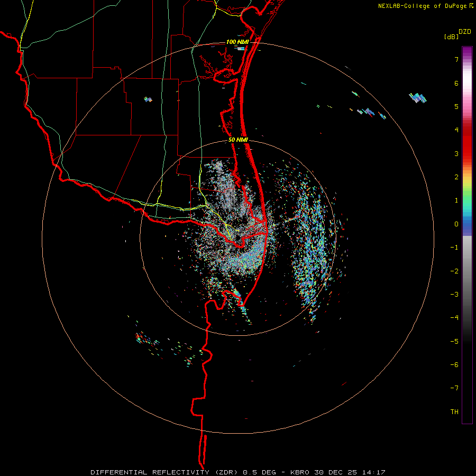Click the 0 value on the color scale
This screenshot has width=476, height=476.
tap(456, 224)
